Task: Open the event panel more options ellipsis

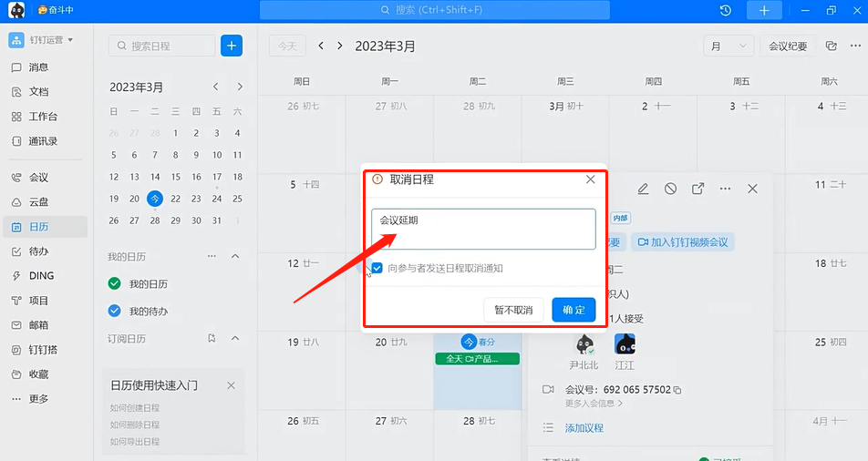Action: tap(725, 189)
